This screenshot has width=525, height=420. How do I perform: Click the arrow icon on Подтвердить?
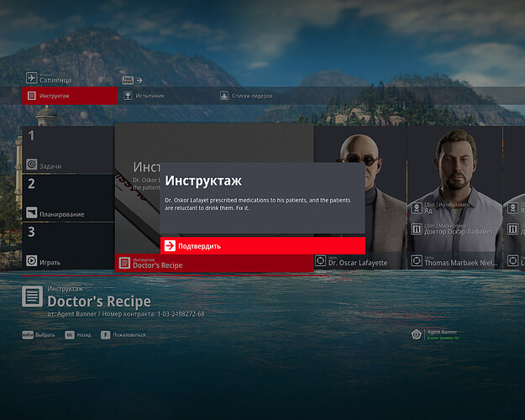click(170, 246)
